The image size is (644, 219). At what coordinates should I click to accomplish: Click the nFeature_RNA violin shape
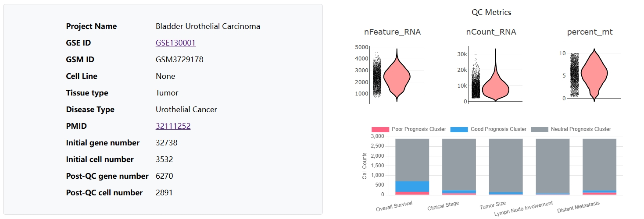tap(397, 77)
